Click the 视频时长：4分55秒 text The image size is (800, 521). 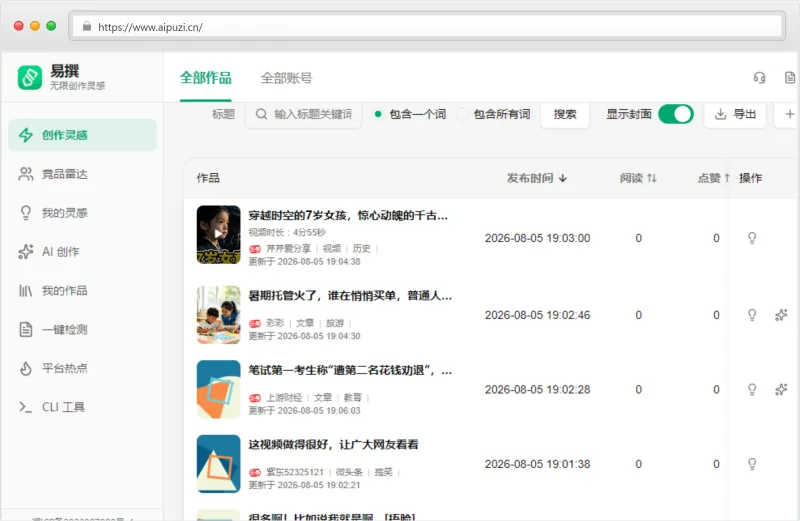pos(287,233)
